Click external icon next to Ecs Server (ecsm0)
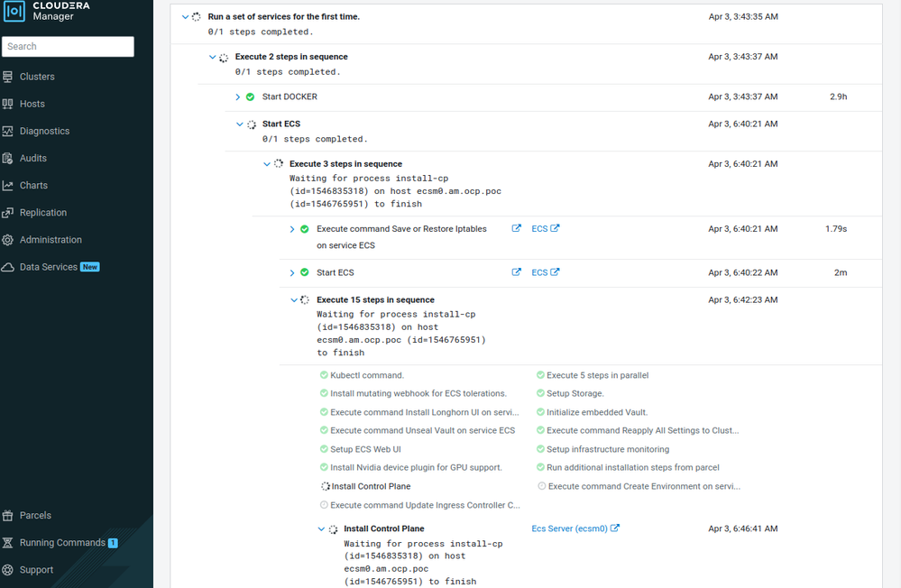 pyautogui.click(x=615, y=528)
